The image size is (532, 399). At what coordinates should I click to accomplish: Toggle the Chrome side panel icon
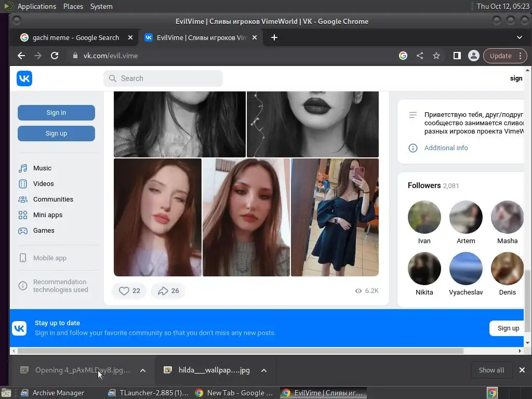click(457, 56)
